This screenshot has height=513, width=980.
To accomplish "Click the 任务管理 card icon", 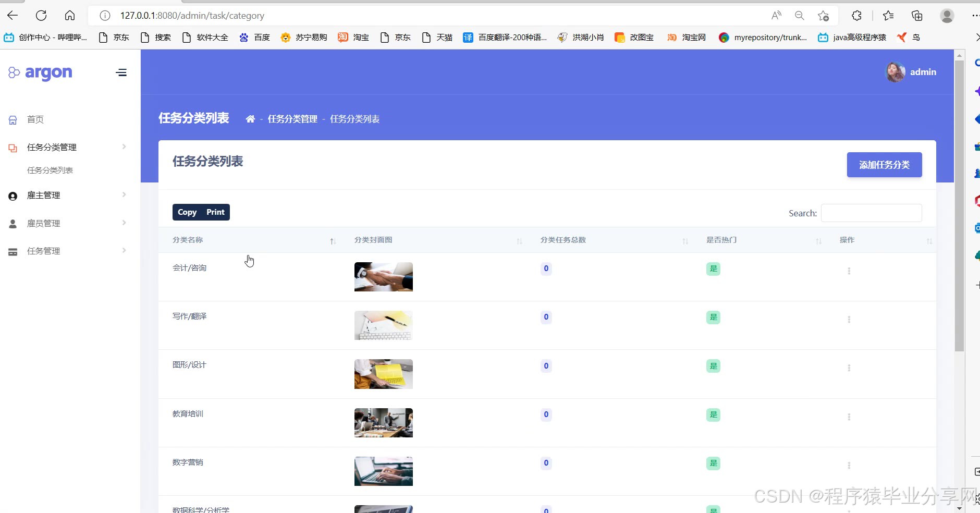I will pos(13,252).
